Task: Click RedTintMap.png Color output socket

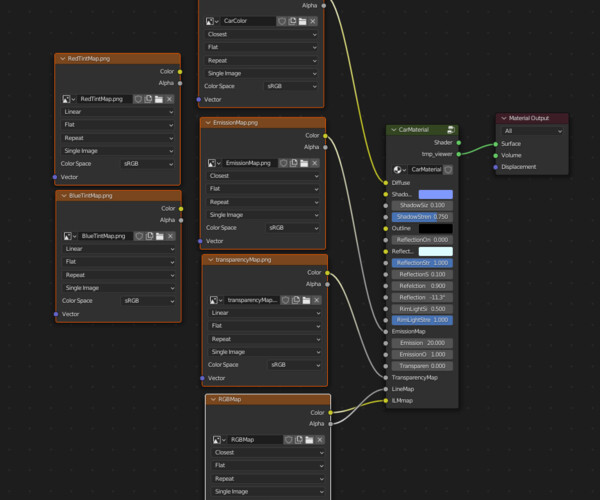Action: (180, 72)
